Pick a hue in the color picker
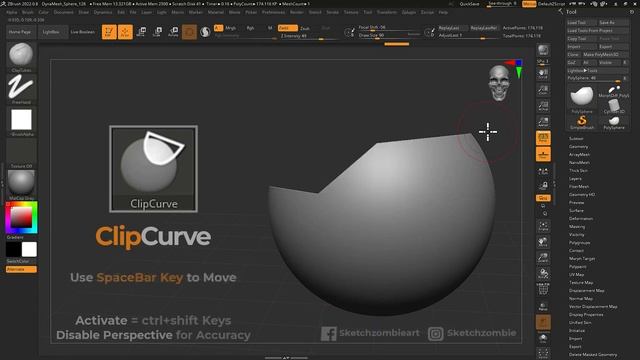Image resolution: width=640 pixels, height=360 pixels. 21,218
